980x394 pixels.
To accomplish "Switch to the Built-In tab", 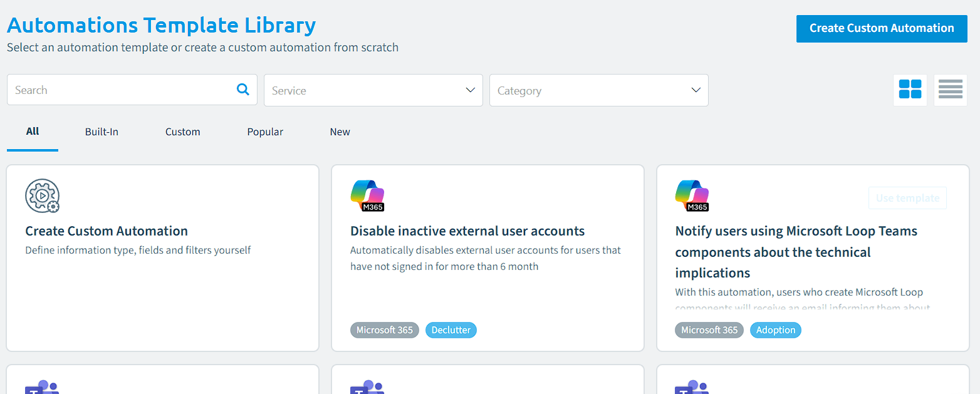I will pos(102,132).
